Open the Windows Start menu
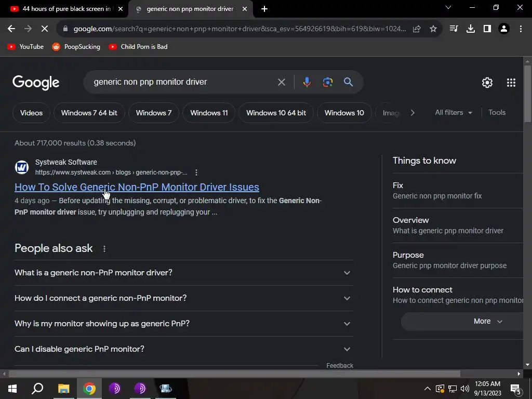 pyautogui.click(x=12, y=389)
